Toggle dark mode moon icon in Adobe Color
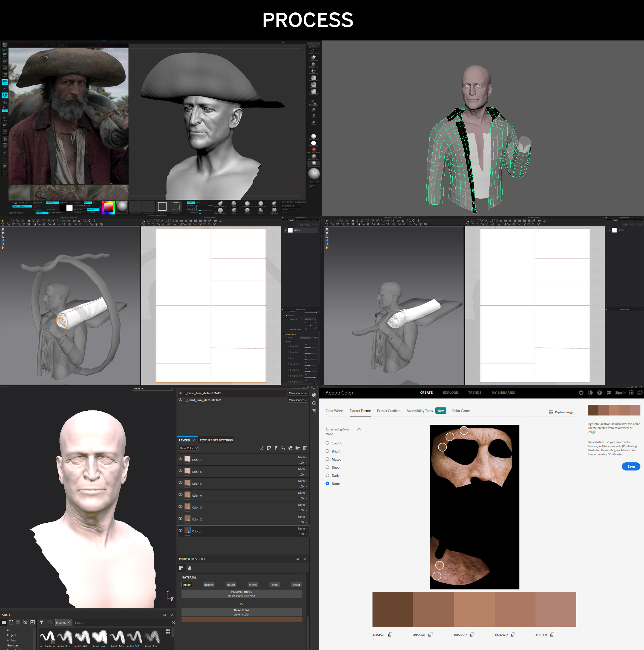Viewport: 644px width, 650px height. click(590, 393)
